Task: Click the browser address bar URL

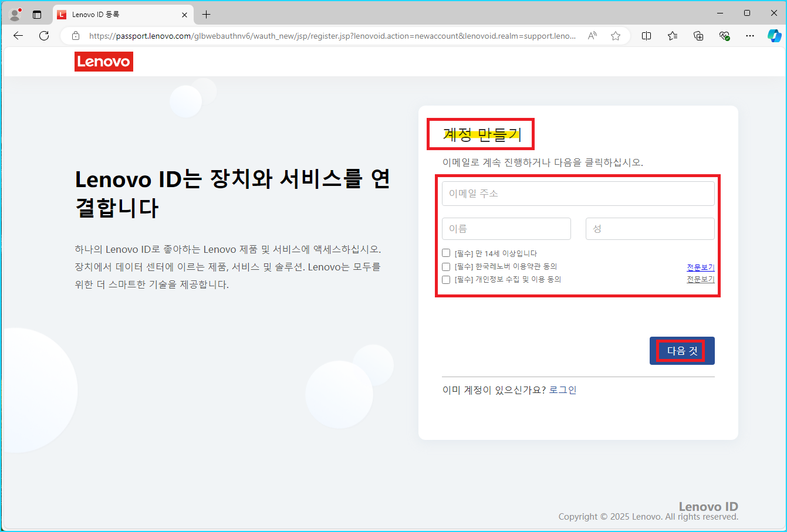Action: pyautogui.click(x=332, y=36)
